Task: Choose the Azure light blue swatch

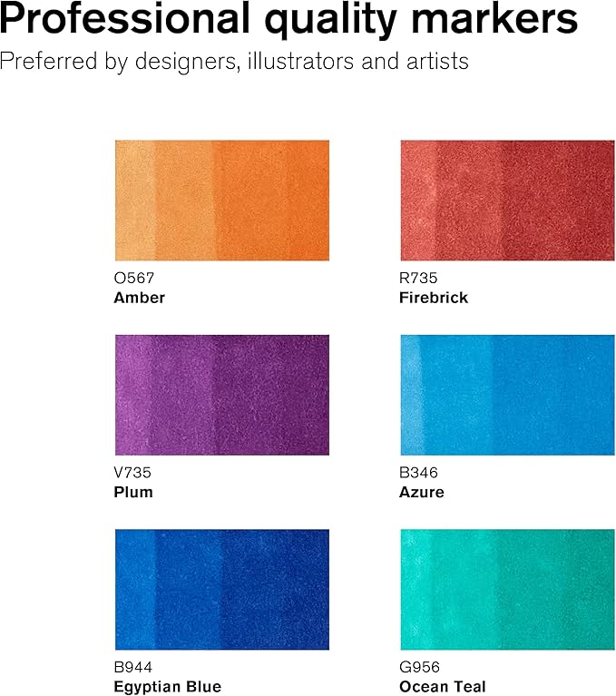Action: 507,395
